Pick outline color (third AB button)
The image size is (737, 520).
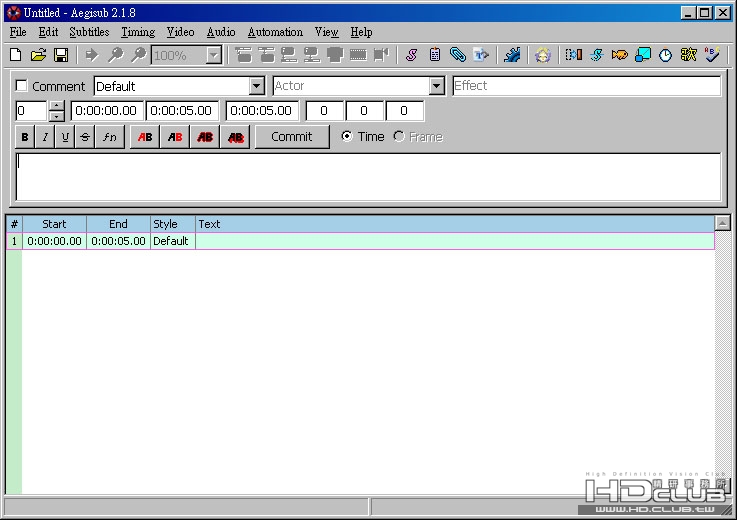[x=205, y=137]
